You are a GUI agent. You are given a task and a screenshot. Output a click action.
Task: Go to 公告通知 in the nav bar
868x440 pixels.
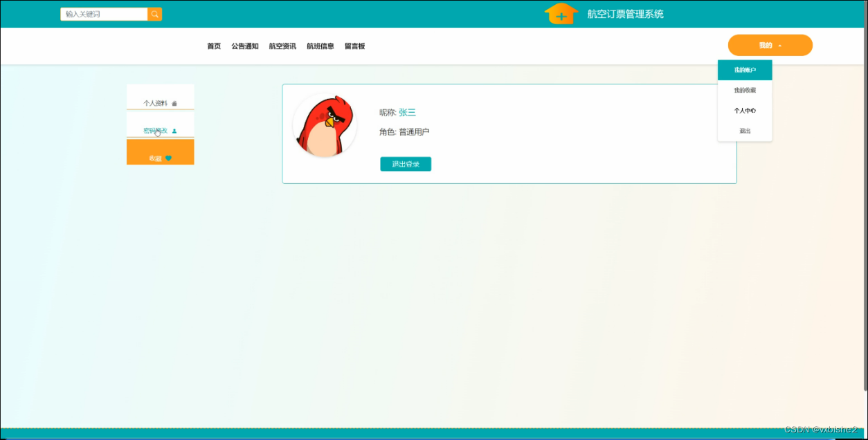coord(245,46)
